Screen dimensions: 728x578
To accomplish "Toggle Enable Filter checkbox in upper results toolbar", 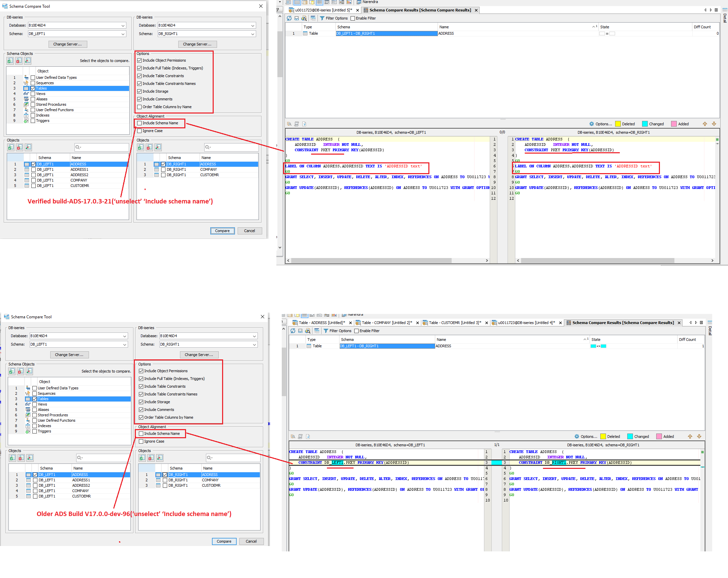I will (353, 19).
